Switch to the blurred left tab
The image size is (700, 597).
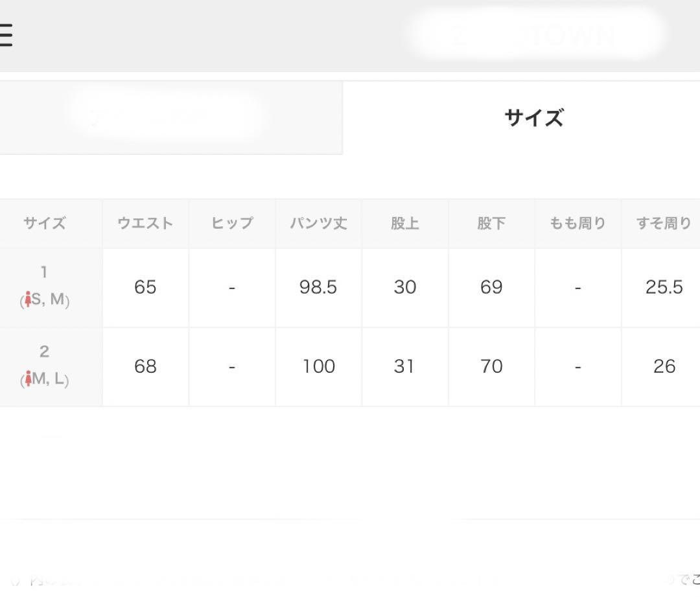pyautogui.click(x=171, y=119)
